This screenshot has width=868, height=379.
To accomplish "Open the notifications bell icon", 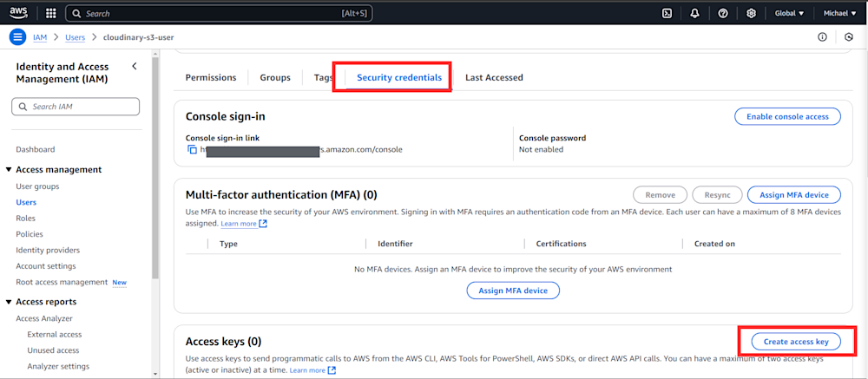I will click(694, 13).
